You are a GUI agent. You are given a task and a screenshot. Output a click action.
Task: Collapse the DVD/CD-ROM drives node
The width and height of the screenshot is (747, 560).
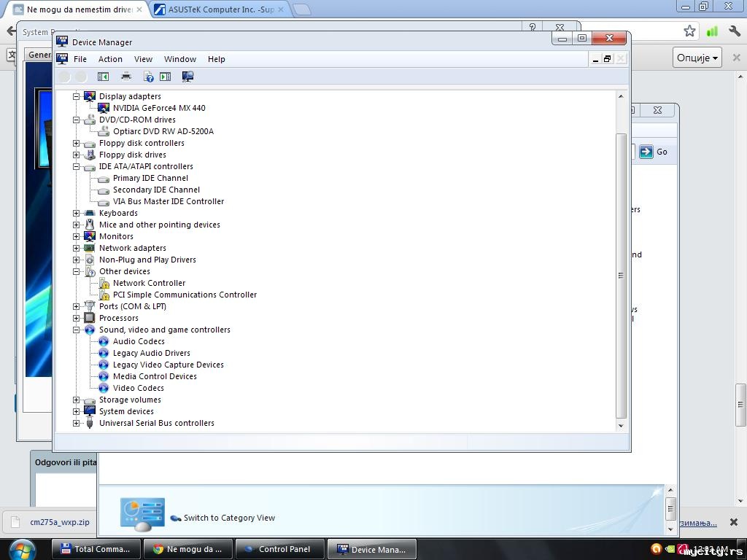(76, 120)
